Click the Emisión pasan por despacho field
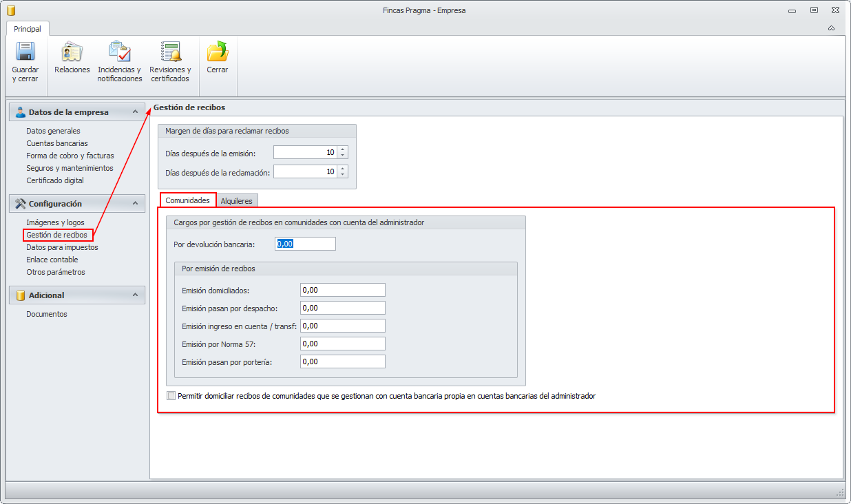Viewport: 851px width, 504px height. pyautogui.click(x=343, y=308)
